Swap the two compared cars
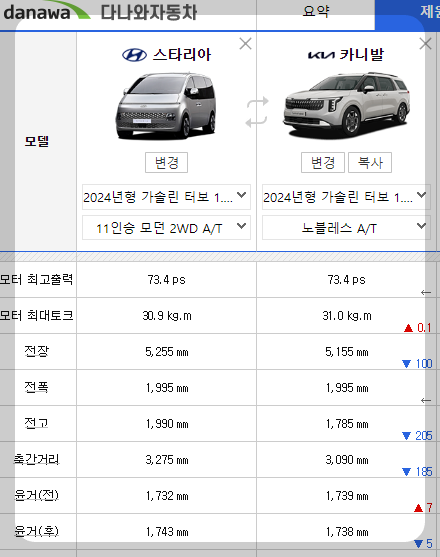Screen dimensions: 440x557 coord(257,112)
